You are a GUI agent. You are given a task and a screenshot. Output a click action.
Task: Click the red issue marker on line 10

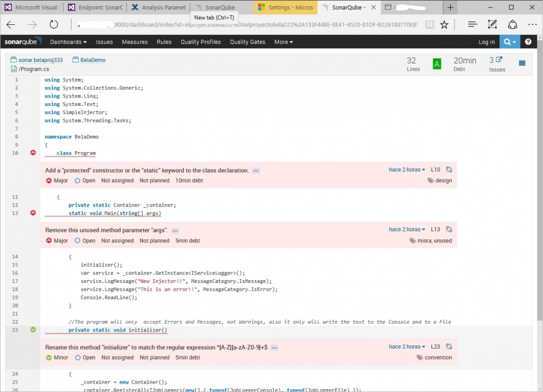pos(33,153)
